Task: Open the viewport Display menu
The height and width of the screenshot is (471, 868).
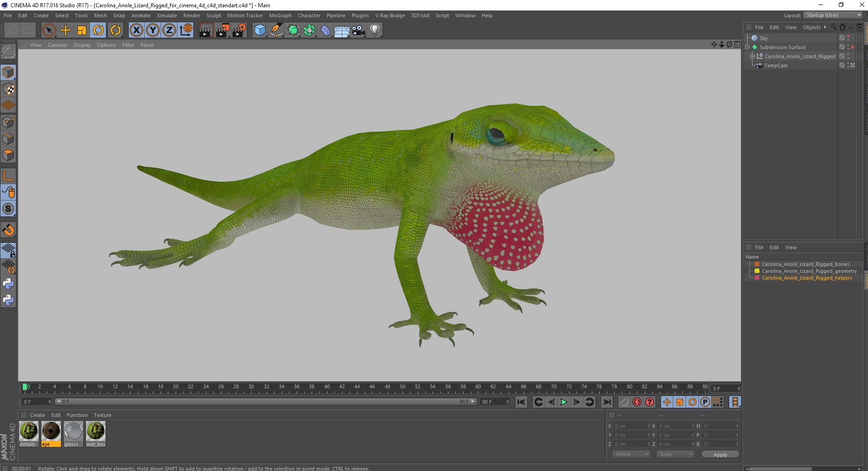Action: click(82, 45)
